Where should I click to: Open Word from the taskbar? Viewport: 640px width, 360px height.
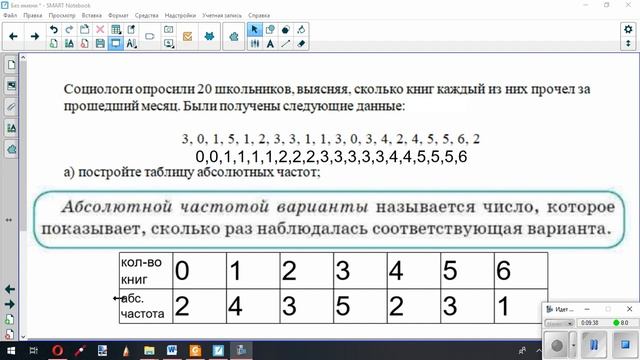click(x=172, y=351)
